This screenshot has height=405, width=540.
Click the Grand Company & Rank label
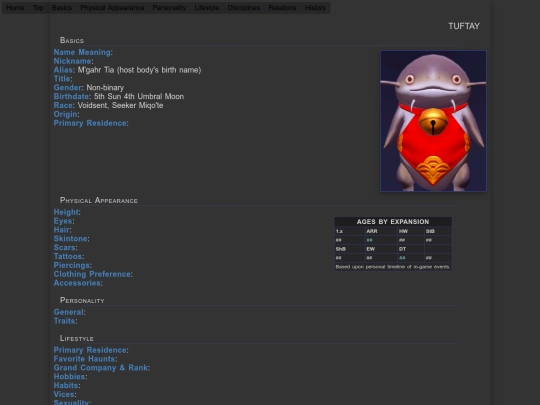(101, 368)
